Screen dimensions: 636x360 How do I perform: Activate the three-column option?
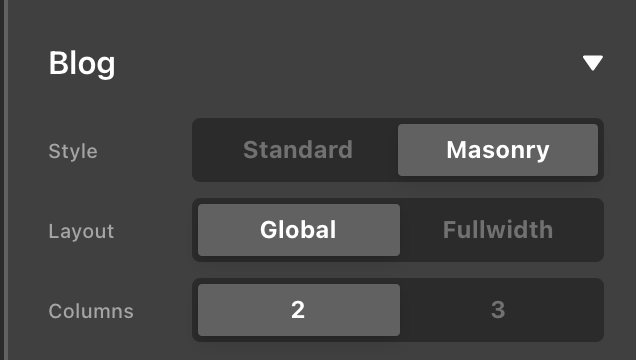(498, 310)
